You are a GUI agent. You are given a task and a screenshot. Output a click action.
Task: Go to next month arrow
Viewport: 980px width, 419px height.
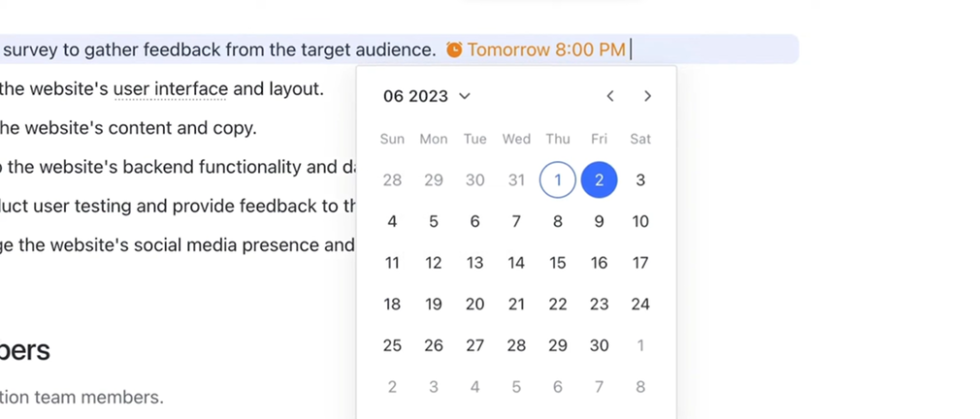(x=647, y=96)
